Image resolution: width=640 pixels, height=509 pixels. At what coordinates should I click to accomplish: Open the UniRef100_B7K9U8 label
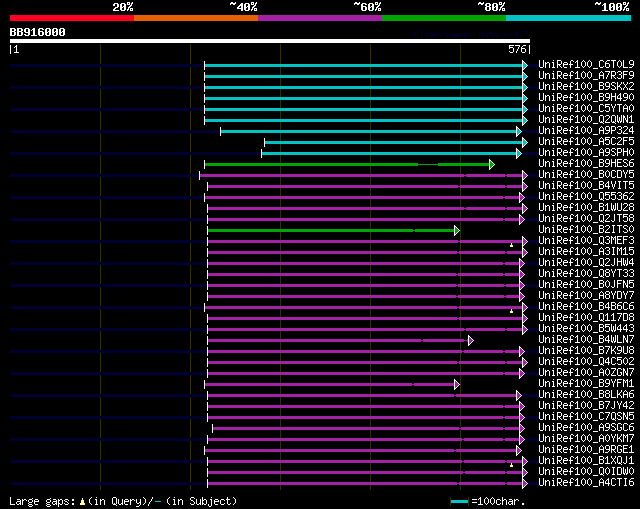coord(586,351)
